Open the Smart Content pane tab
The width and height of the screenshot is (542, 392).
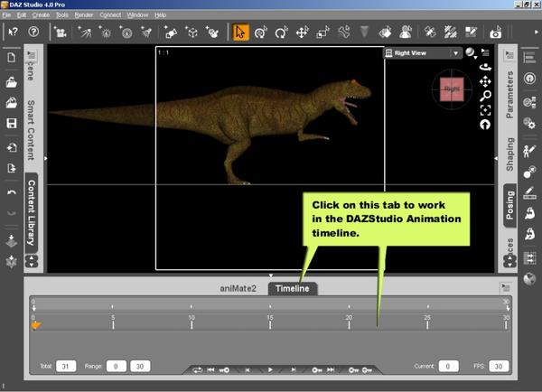[x=31, y=130]
